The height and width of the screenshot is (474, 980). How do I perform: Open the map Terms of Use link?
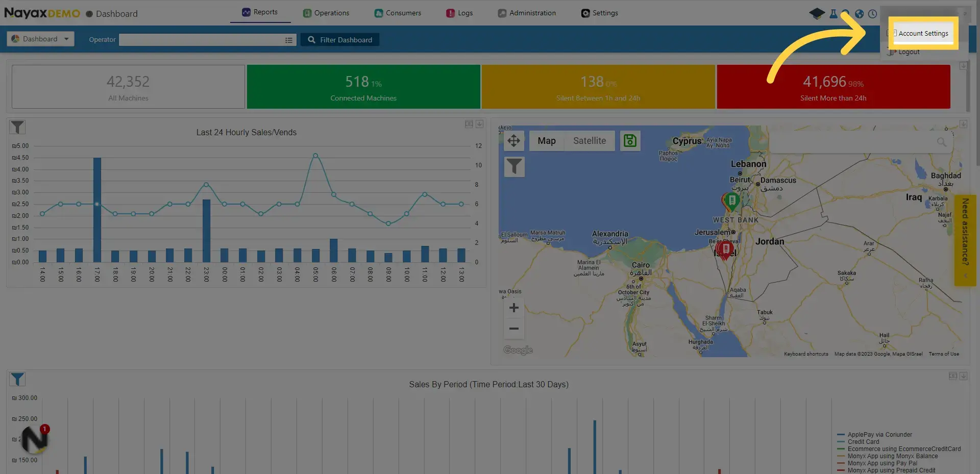click(944, 354)
